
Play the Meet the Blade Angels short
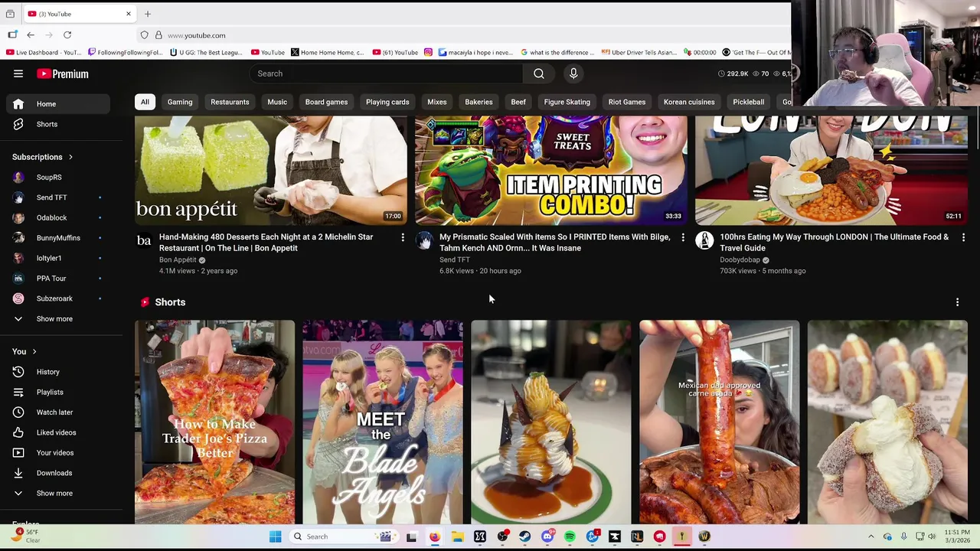click(383, 422)
